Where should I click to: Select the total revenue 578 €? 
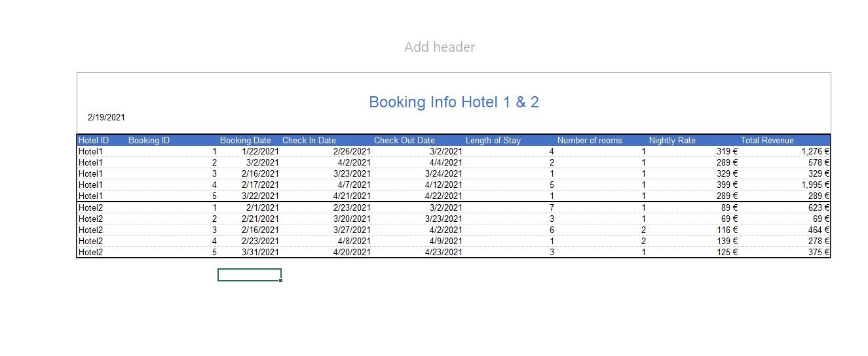(819, 162)
